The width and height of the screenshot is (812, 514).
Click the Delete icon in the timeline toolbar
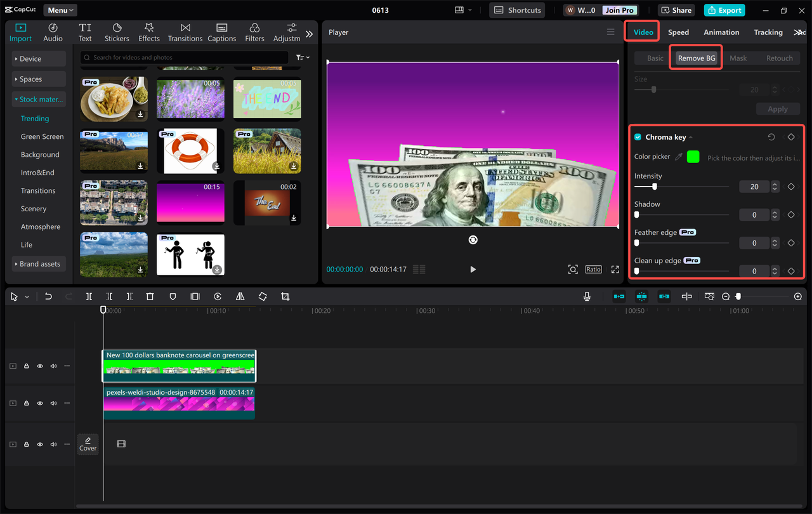tap(149, 296)
